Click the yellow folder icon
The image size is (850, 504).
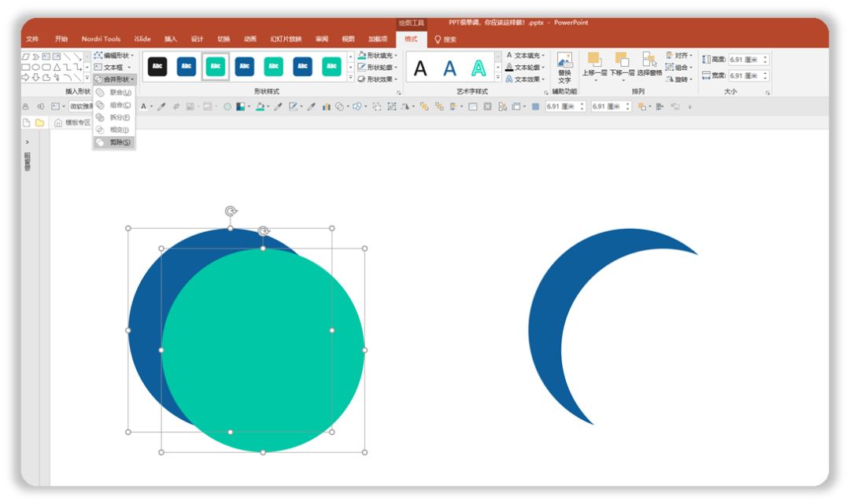coord(39,123)
